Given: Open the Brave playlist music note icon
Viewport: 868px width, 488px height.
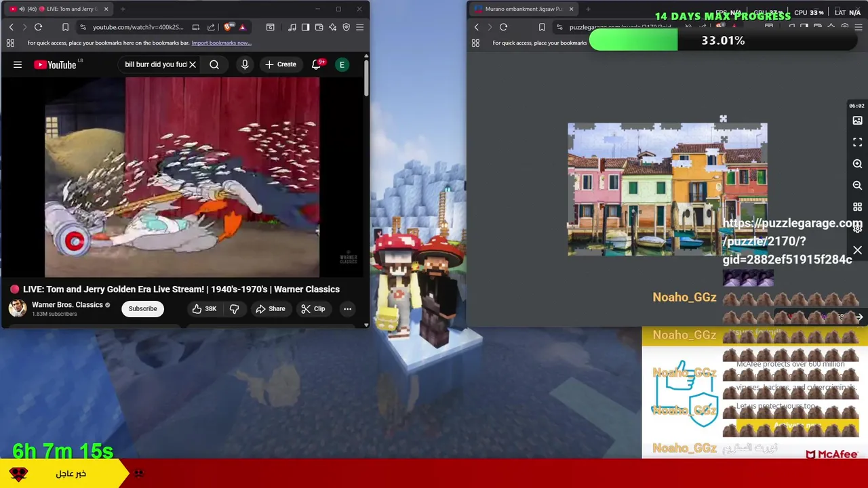Looking at the screenshot, I should (292, 27).
